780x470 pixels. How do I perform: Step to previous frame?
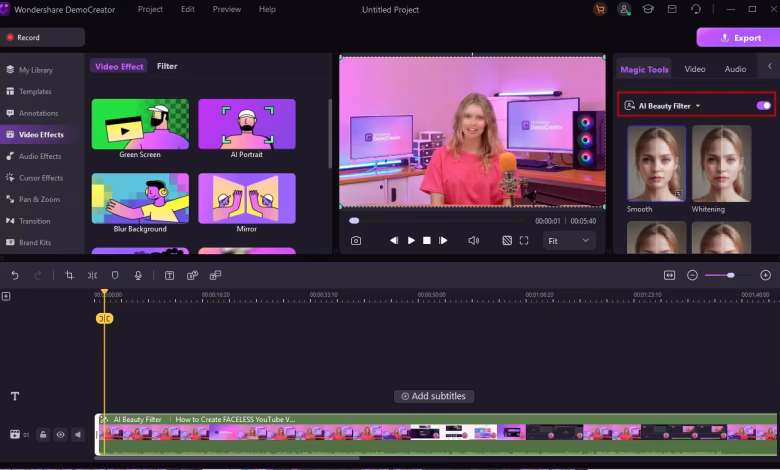[x=393, y=241]
